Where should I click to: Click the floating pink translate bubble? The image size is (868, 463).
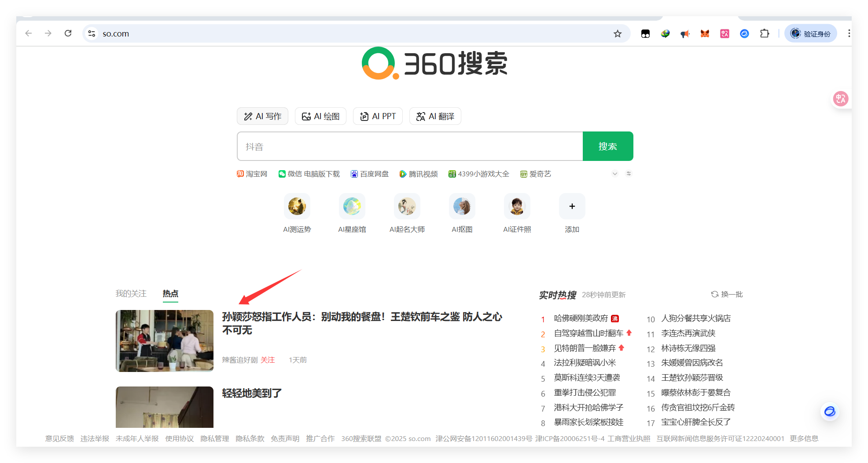(840, 98)
